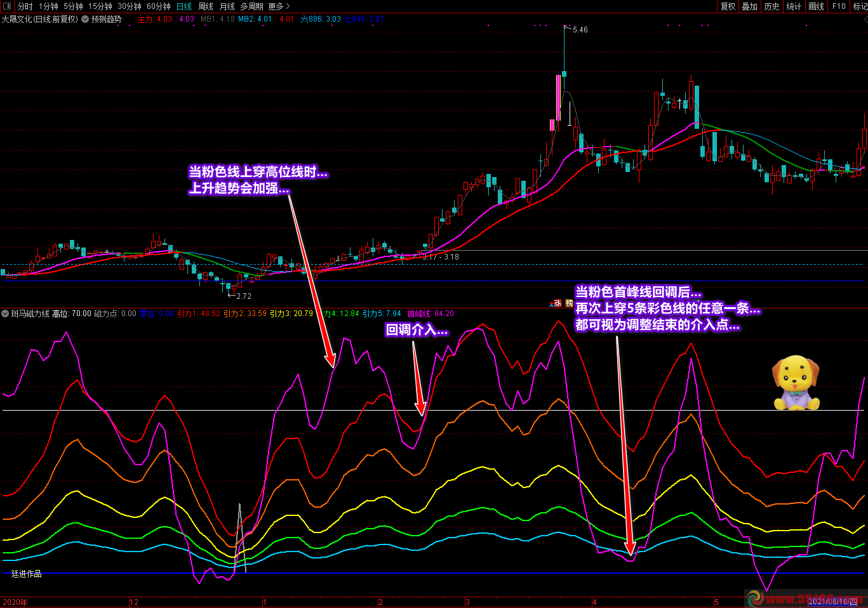Open F10 company info

839,6
